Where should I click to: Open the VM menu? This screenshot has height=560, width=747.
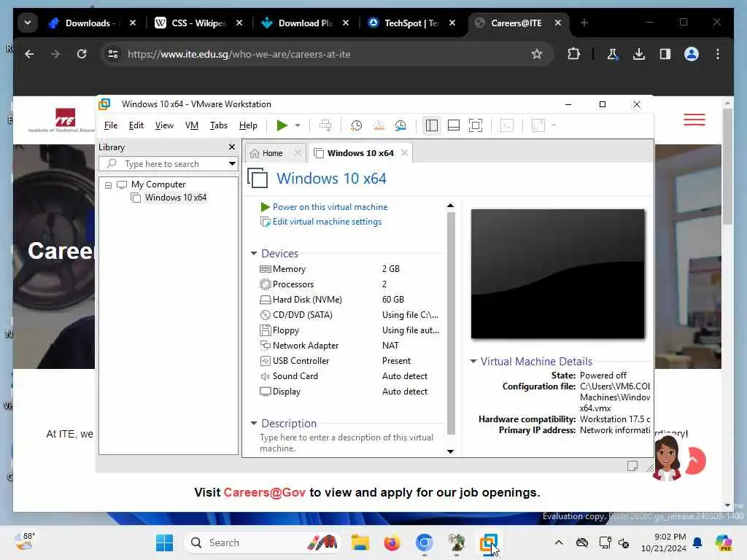coord(192,125)
